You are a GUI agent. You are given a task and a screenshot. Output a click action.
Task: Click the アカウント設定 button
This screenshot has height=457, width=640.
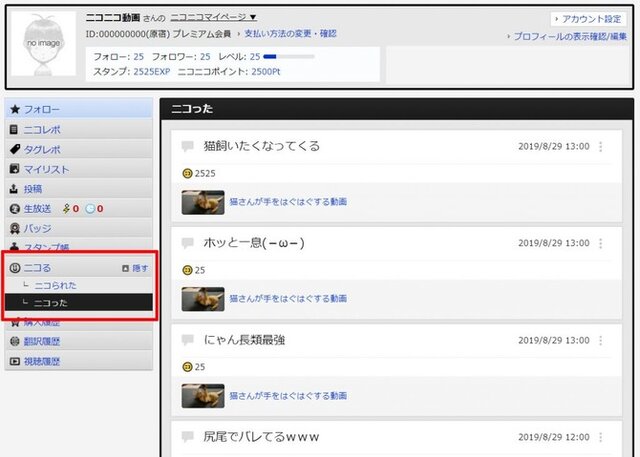[x=588, y=19]
